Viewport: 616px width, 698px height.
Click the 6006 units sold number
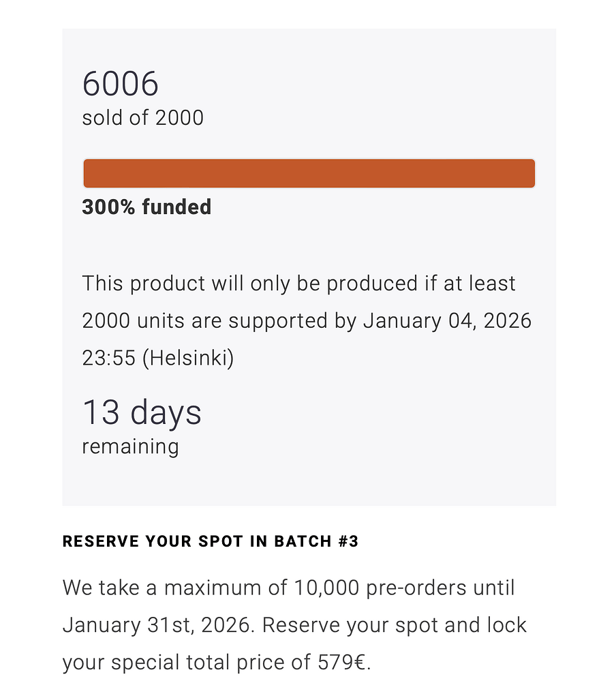tap(121, 85)
